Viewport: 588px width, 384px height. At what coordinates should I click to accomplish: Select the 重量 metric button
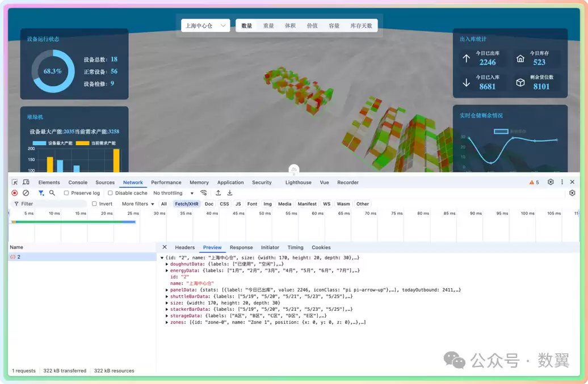(268, 26)
